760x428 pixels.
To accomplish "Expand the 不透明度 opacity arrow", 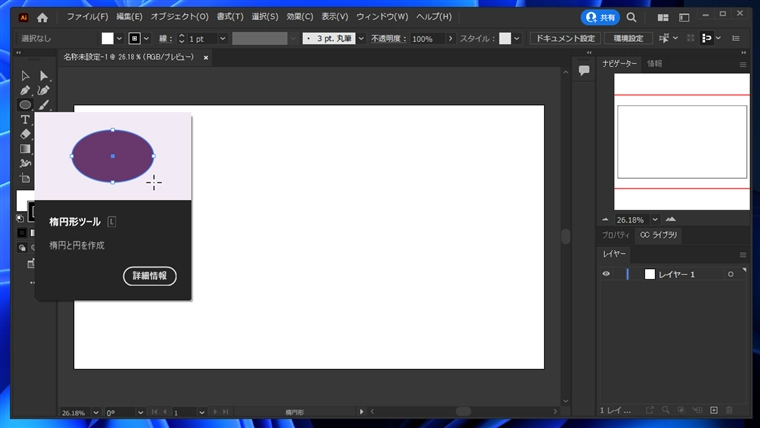I will pyautogui.click(x=450, y=38).
